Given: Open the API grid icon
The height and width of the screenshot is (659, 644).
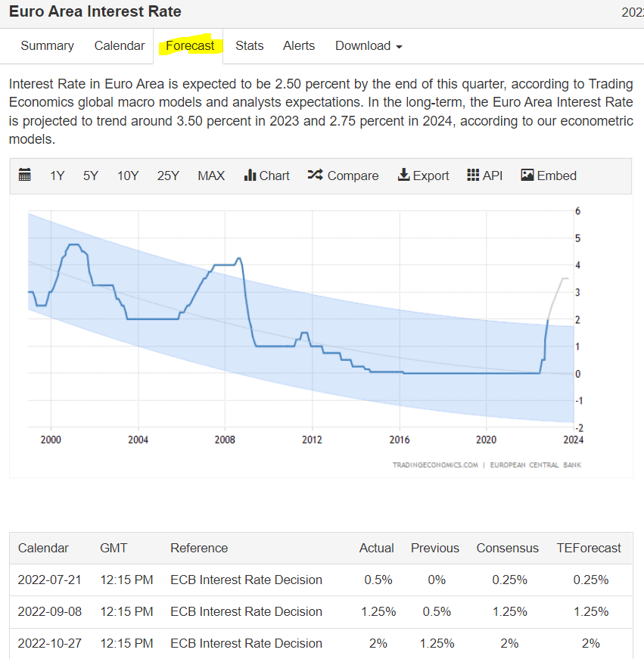Looking at the screenshot, I should 473,176.
